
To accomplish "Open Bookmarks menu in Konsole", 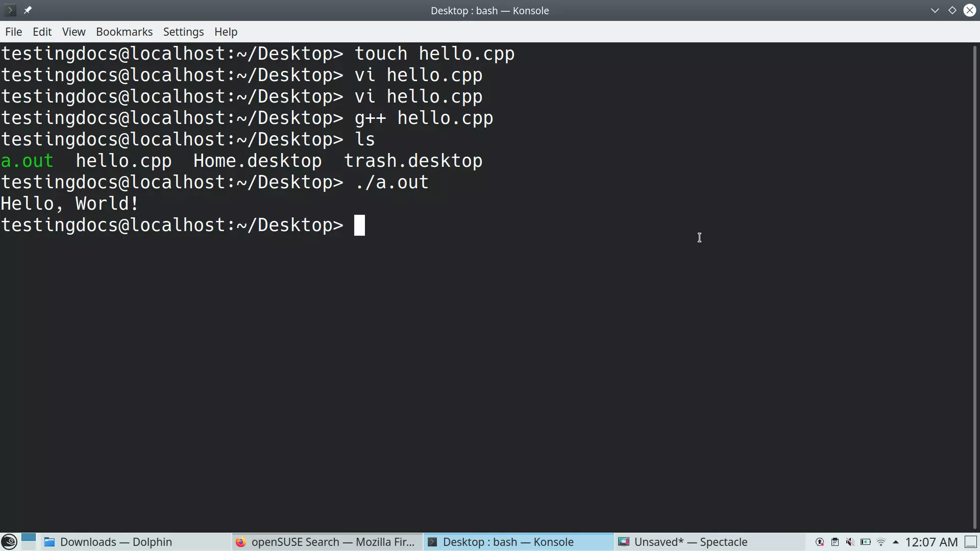I will tap(124, 32).
